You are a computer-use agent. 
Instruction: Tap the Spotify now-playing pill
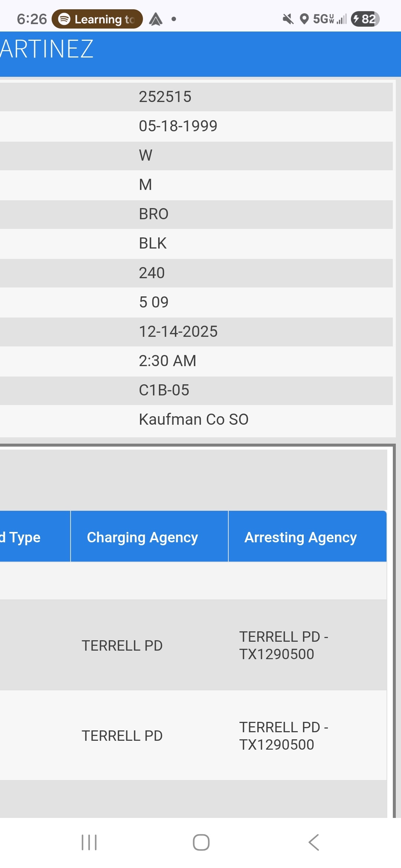pyautogui.click(x=97, y=19)
